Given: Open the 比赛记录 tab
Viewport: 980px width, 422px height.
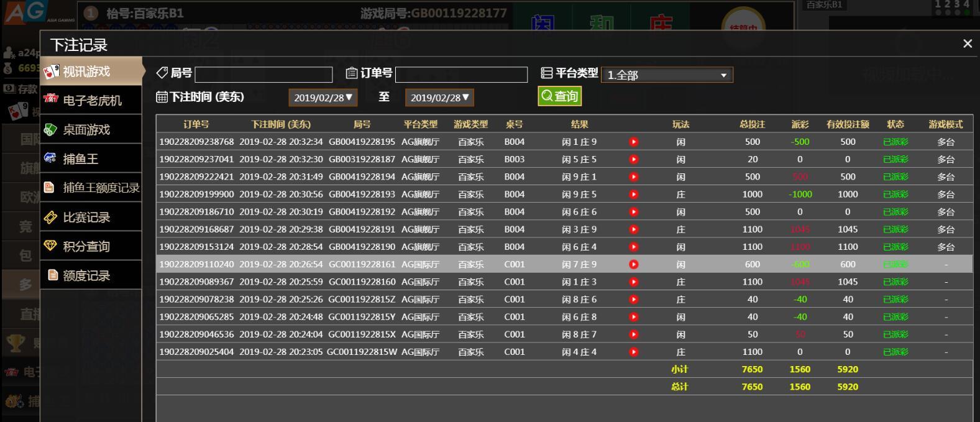Looking at the screenshot, I should [91, 217].
